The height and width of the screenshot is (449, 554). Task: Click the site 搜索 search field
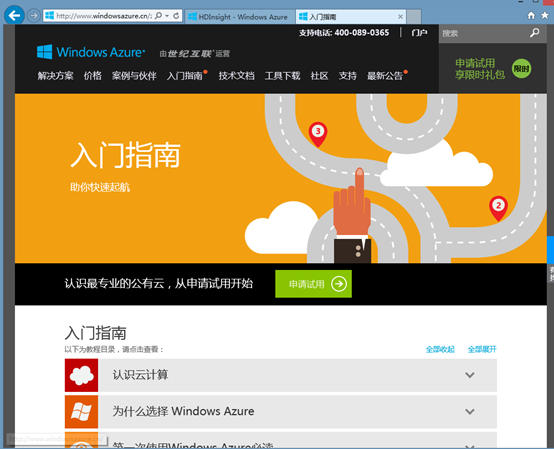tap(484, 33)
